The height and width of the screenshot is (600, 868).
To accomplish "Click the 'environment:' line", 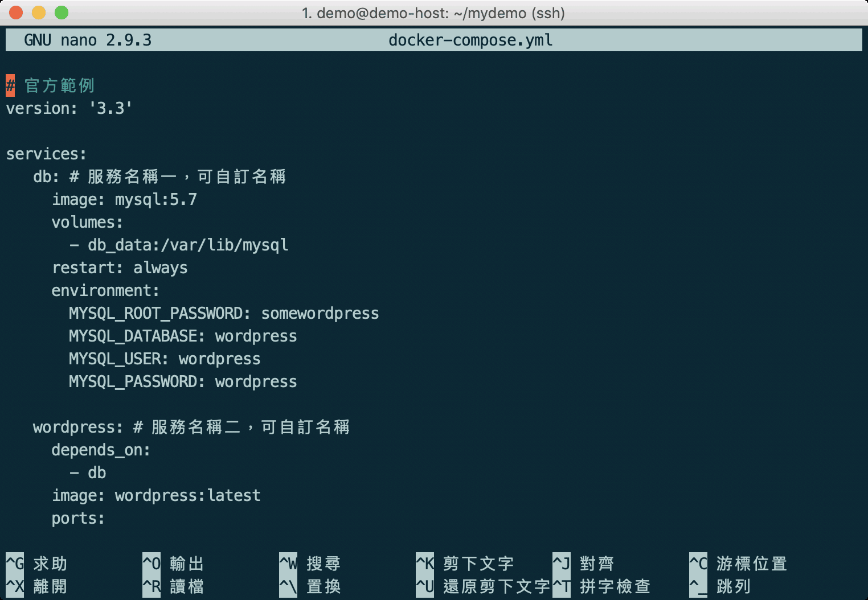I will point(105,290).
